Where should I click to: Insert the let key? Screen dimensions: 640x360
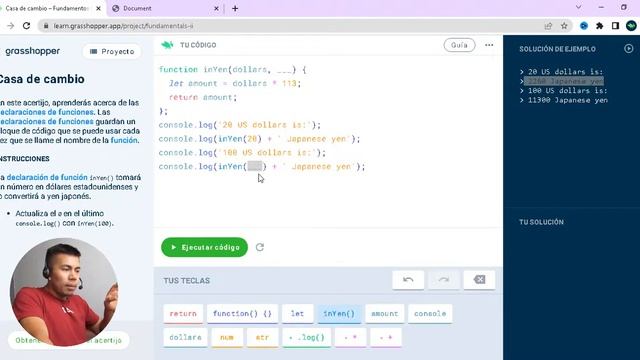coord(297,313)
